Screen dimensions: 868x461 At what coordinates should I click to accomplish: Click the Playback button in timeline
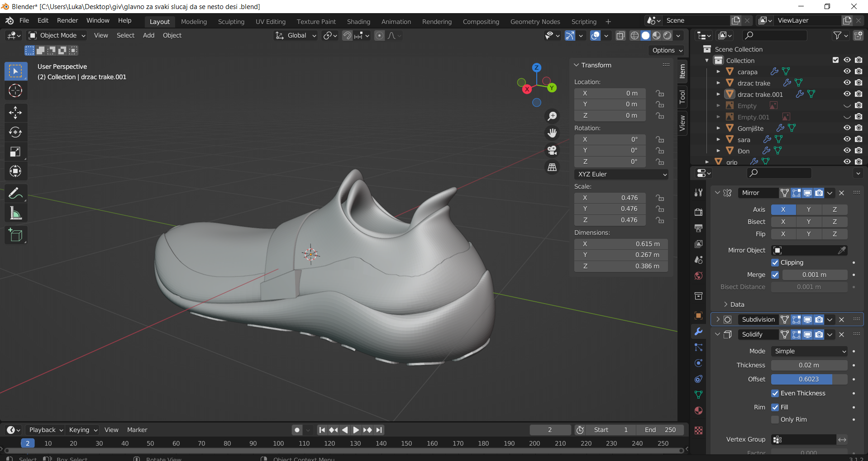pos(45,430)
